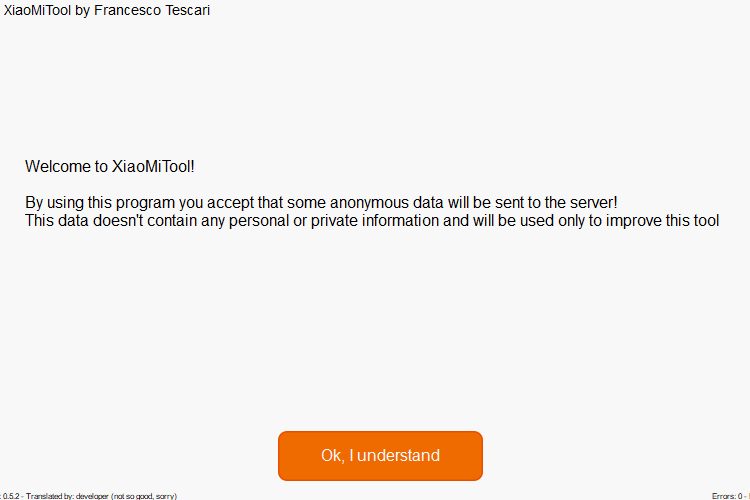Click the line beginning "By using this program"
This screenshot has width=750, height=500.
[x=321, y=202]
